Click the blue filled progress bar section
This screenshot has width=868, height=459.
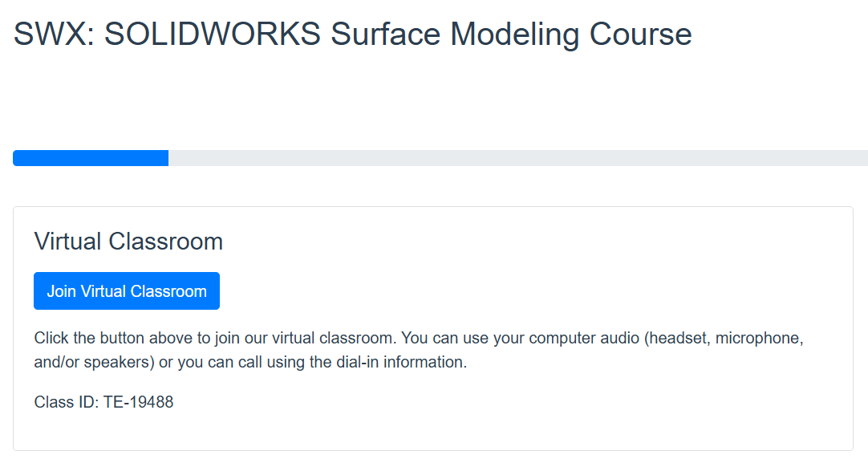point(90,158)
